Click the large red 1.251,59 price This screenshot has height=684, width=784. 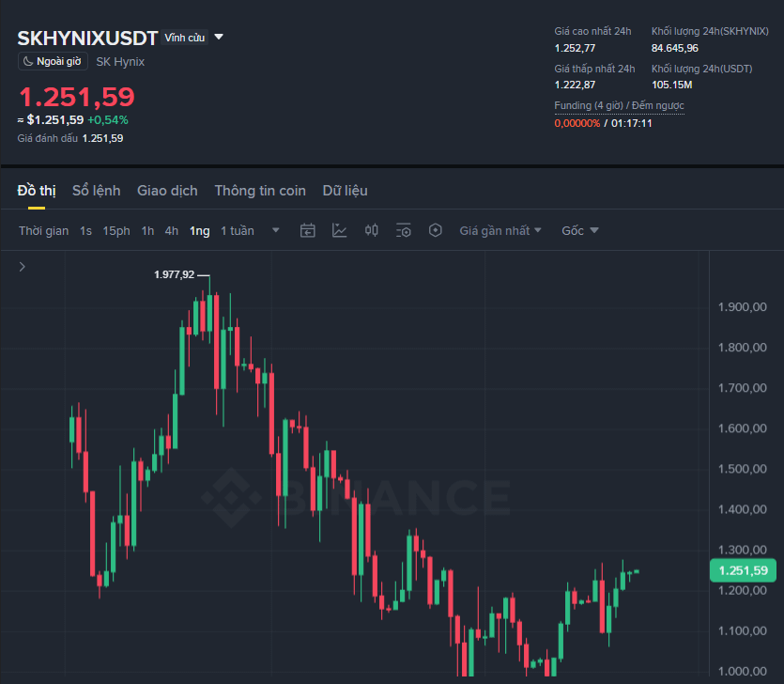pyautogui.click(x=76, y=97)
